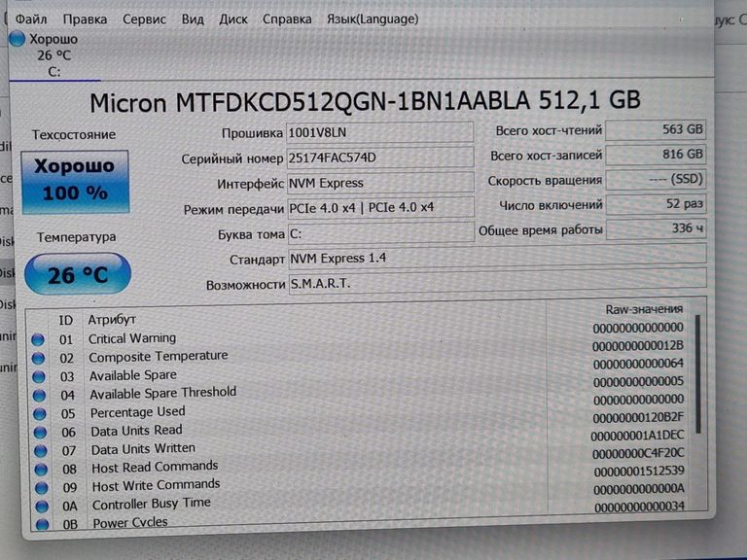747x560 pixels.
Task: Click the 26 °C temperature indicator button
Action: pos(78,274)
